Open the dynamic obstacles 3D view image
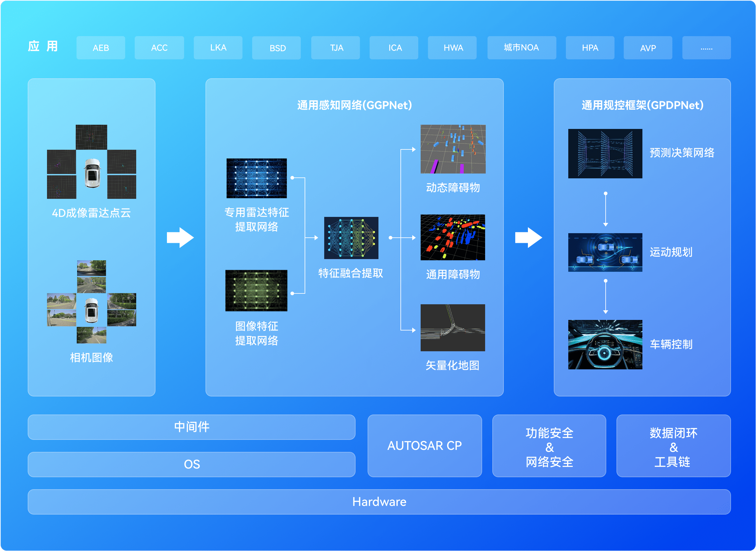The width and height of the screenshot is (756, 551). 453,149
